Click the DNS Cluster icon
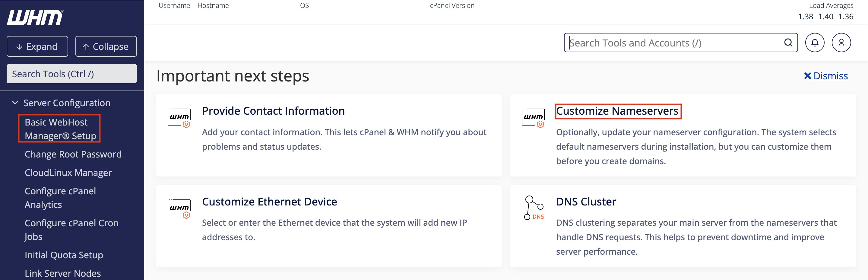This screenshot has width=868, height=280. point(534,208)
